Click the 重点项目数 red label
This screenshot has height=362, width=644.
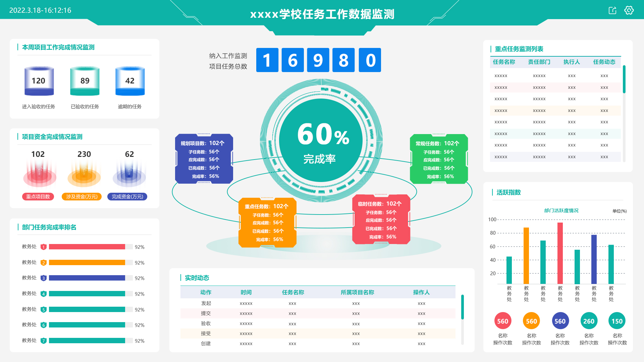click(38, 197)
